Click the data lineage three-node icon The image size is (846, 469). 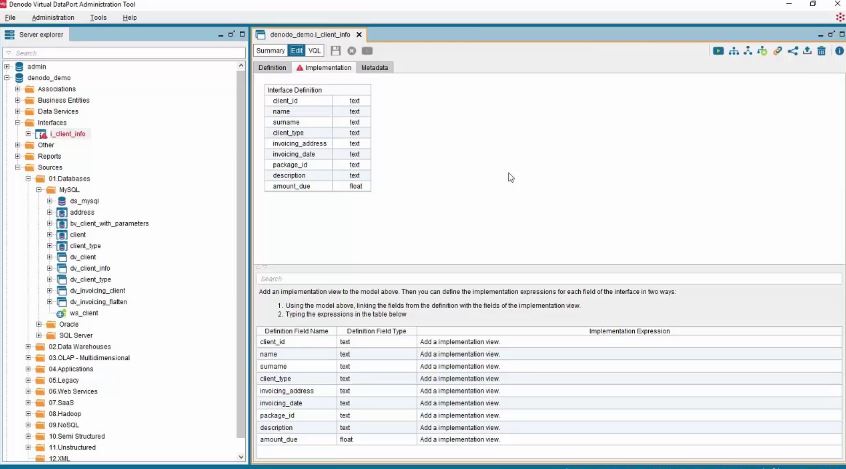[x=748, y=51]
